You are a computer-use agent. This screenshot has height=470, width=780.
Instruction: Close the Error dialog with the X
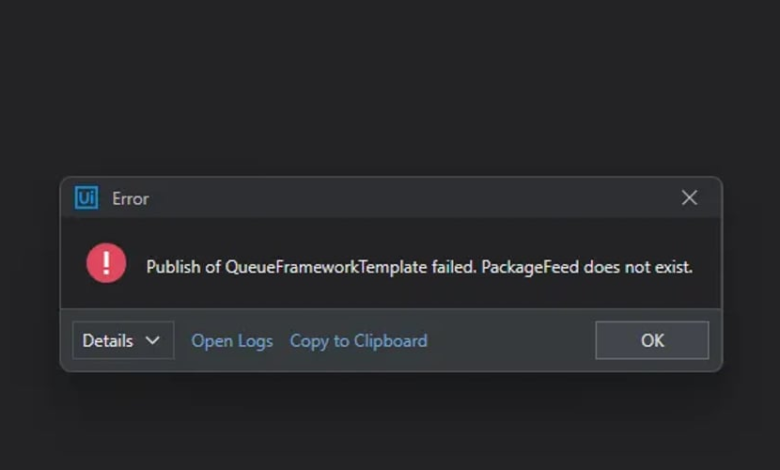coord(689,198)
